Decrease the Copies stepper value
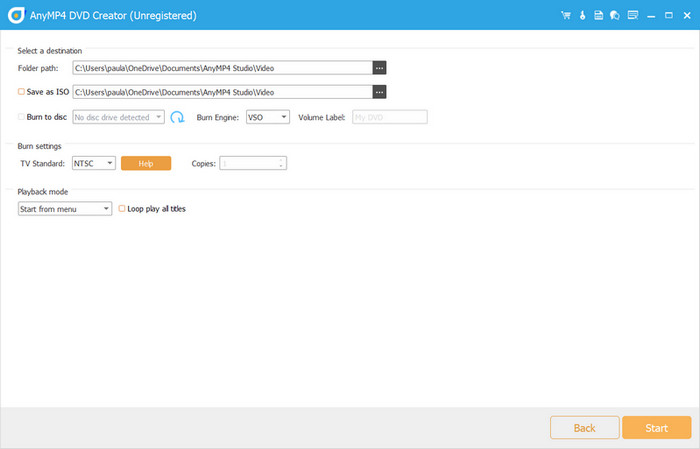700x449 pixels. [x=281, y=166]
